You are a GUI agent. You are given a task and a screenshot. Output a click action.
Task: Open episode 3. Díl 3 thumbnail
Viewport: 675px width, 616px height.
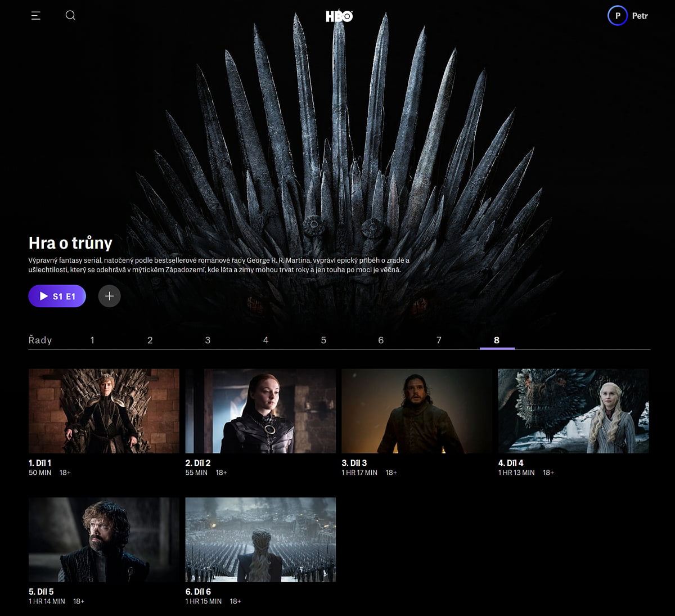(417, 411)
